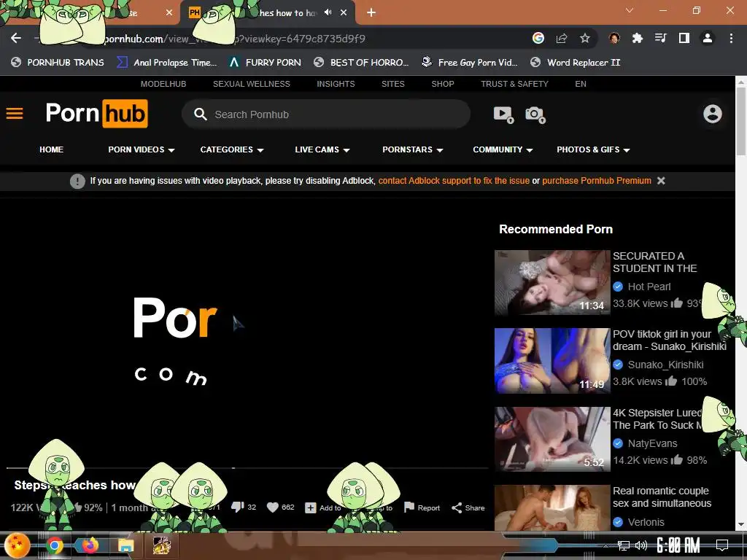Go back using the browser back arrow
This screenshot has height=560, width=747.
16,38
